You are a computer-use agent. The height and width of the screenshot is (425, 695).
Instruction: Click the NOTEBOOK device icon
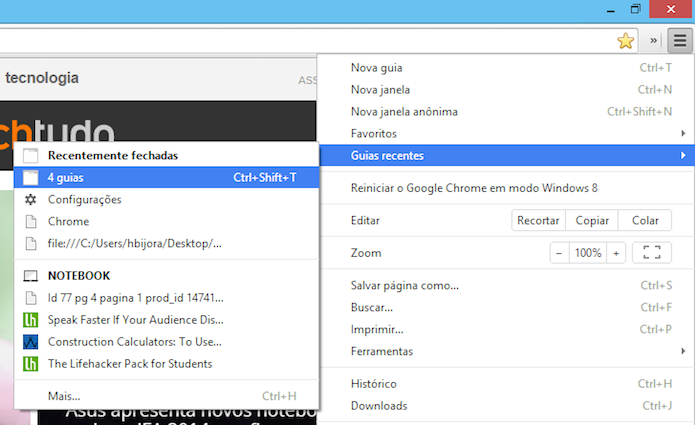coord(31,276)
